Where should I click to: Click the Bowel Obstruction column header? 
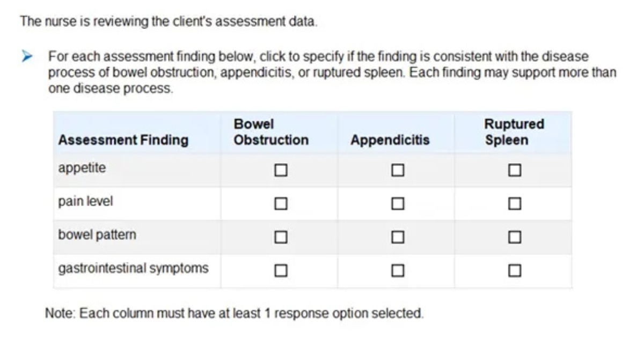(x=271, y=133)
